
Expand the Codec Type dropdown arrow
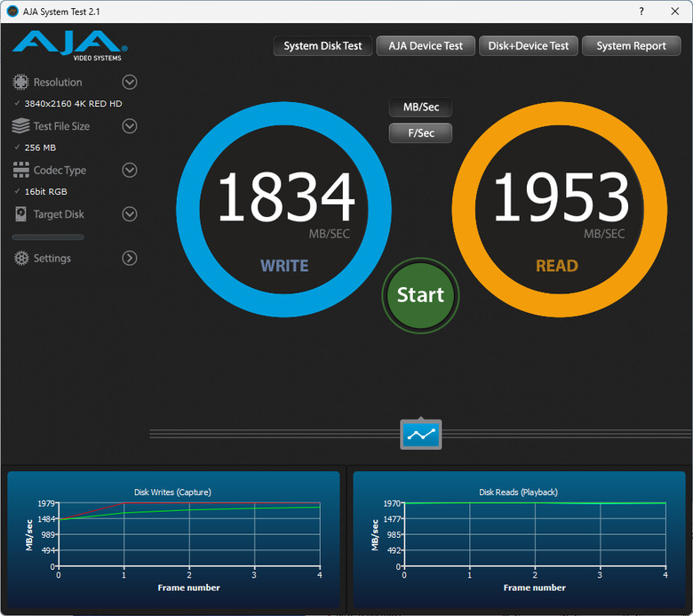click(x=130, y=170)
